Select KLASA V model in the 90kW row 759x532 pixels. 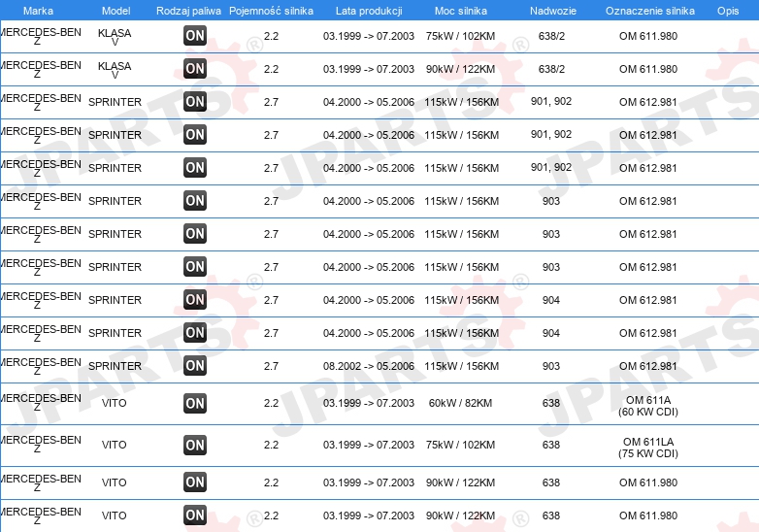click(x=115, y=70)
